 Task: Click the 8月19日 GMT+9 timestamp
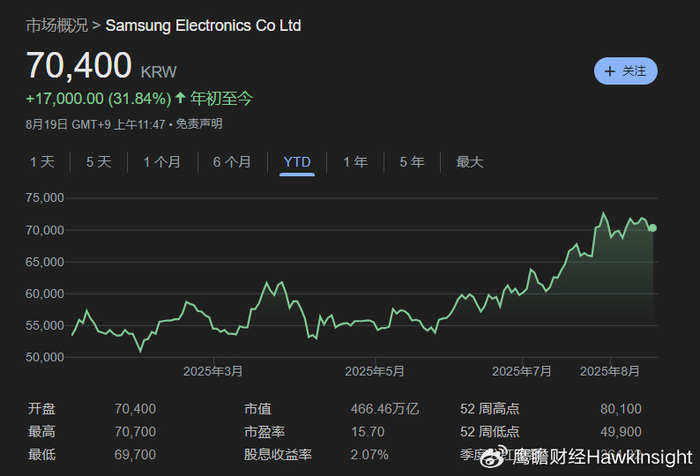[96, 124]
